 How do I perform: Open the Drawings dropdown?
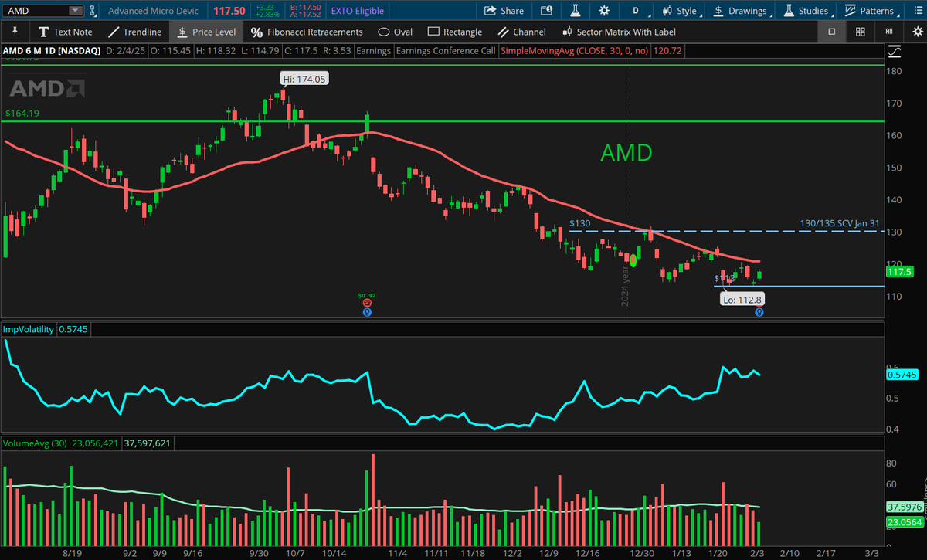point(742,11)
